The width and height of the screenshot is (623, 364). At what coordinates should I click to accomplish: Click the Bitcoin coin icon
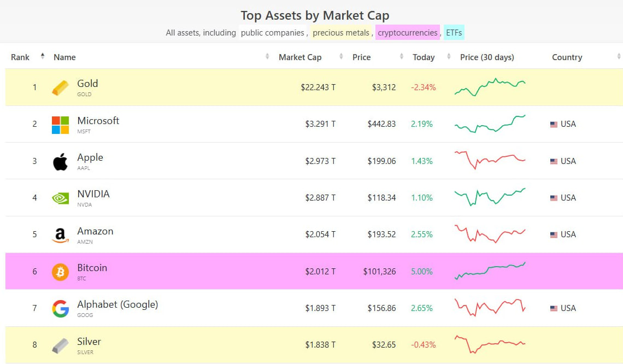tap(61, 272)
